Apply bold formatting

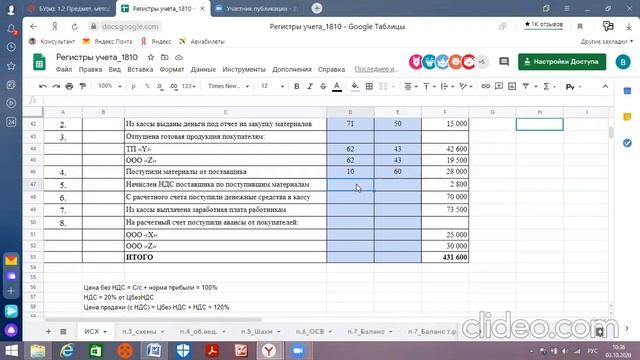click(x=297, y=86)
